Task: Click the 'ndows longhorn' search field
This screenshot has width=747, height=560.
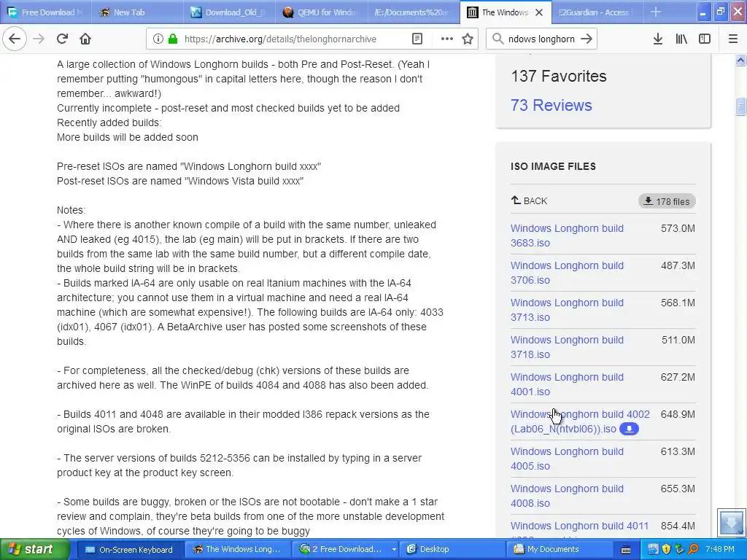Action: click(x=541, y=39)
